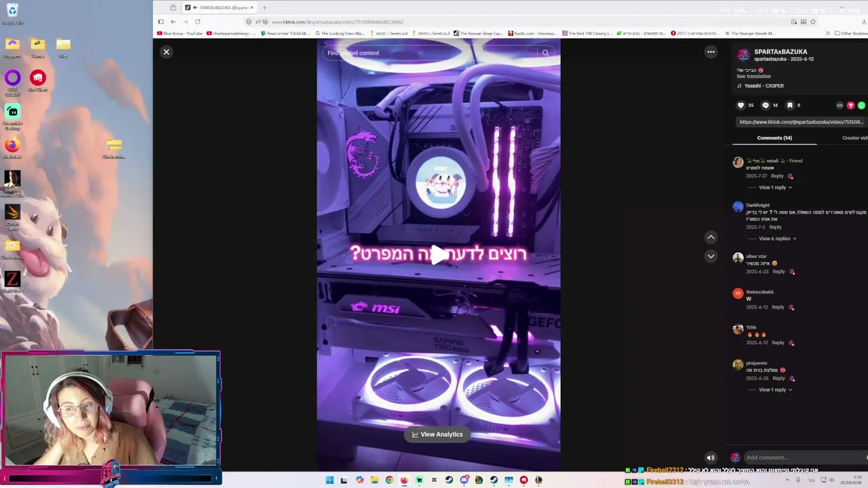
Task: Expand View 1 reply under piniperetz's comment
Action: click(775, 390)
